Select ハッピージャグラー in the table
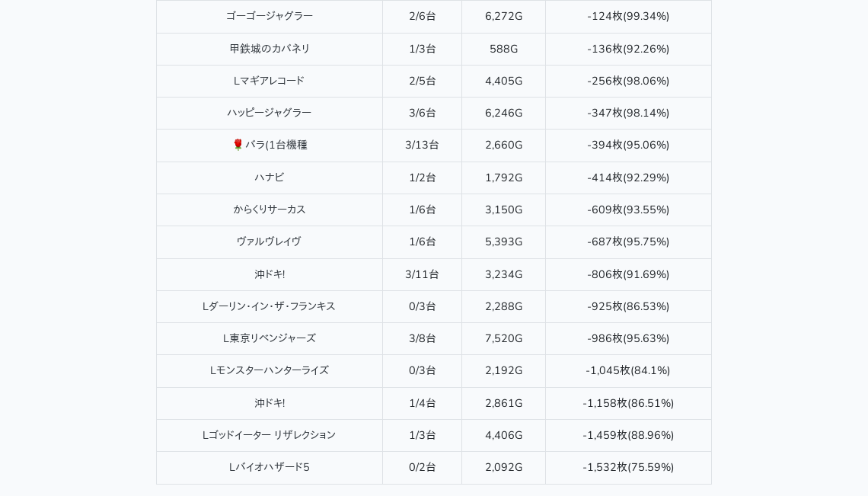This screenshot has width=868, height=496. (270, 113)
